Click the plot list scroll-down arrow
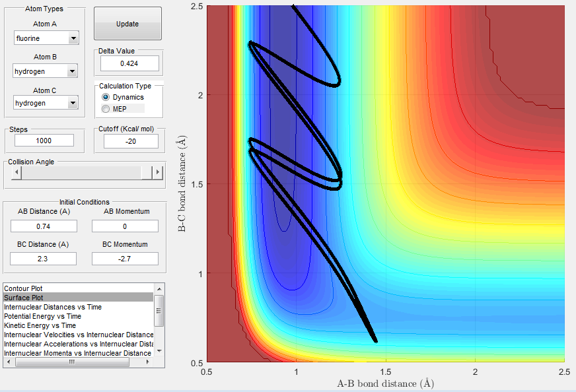The height and width of the screenshot is (392, 576). tap(159, 351)
